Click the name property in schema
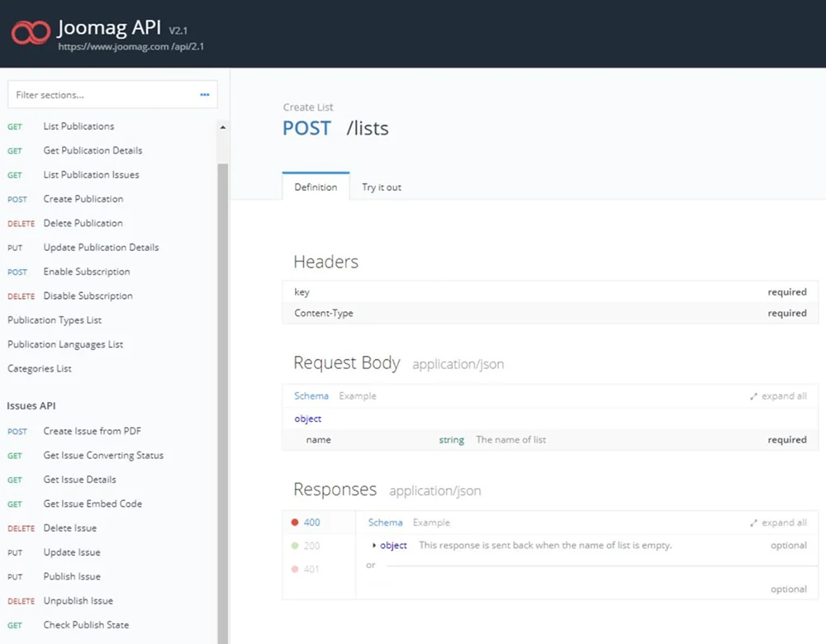The height and width of the screenshot is (644, 826). pyautogui.click(x=318, y=440)
